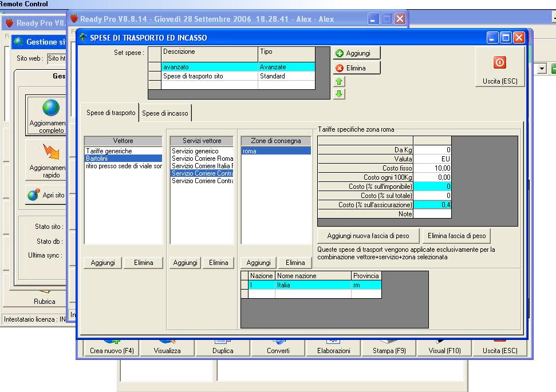Image resolution: width=556 pixels, height=392 pixels.
Task: Click the Provincia column header
Action: 366,276
